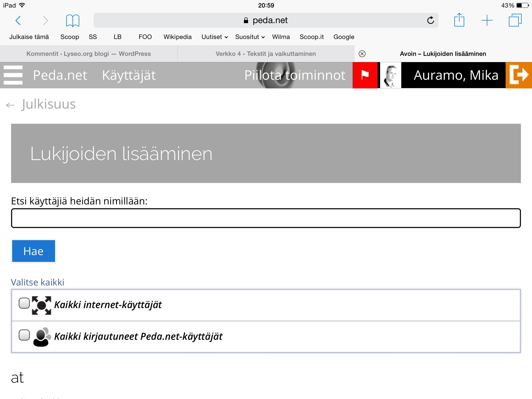Click the user name search field
Viewport: 532px width, 399px height.
pyautogui.click(x=265, y=218)
